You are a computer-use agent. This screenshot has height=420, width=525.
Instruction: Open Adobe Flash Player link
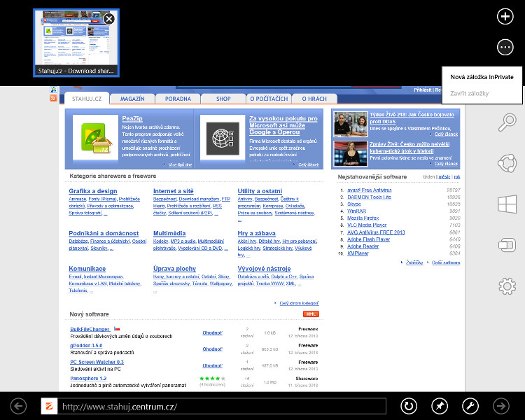coord(368,239)
